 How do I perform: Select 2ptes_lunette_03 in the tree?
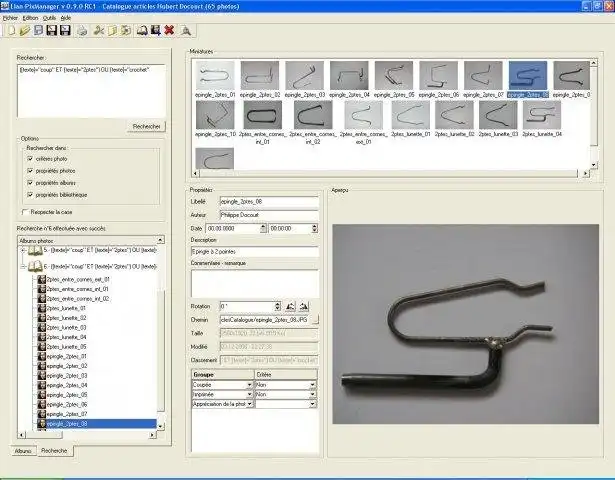coord(67,328)
